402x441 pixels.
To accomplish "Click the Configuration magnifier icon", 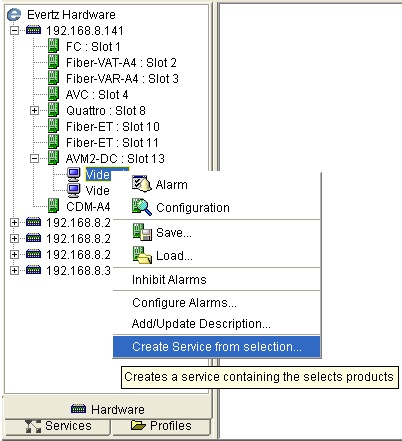I will [142, 207].
